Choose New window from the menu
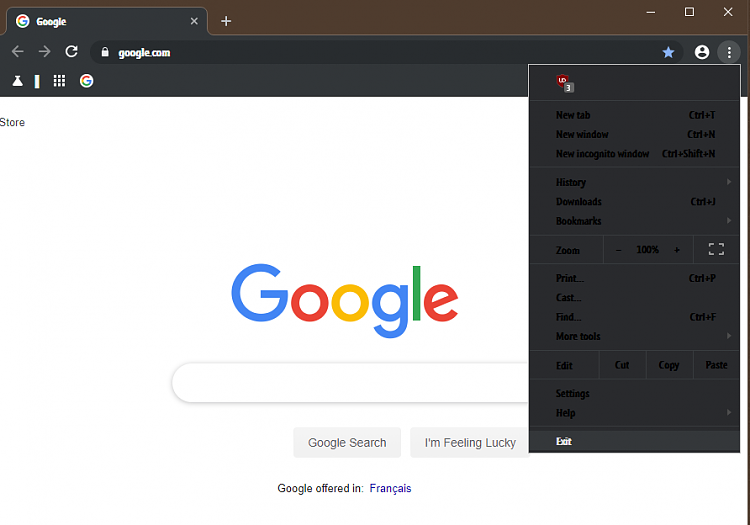This screenshot has width=750, height=525. click(x=635, y=134)
